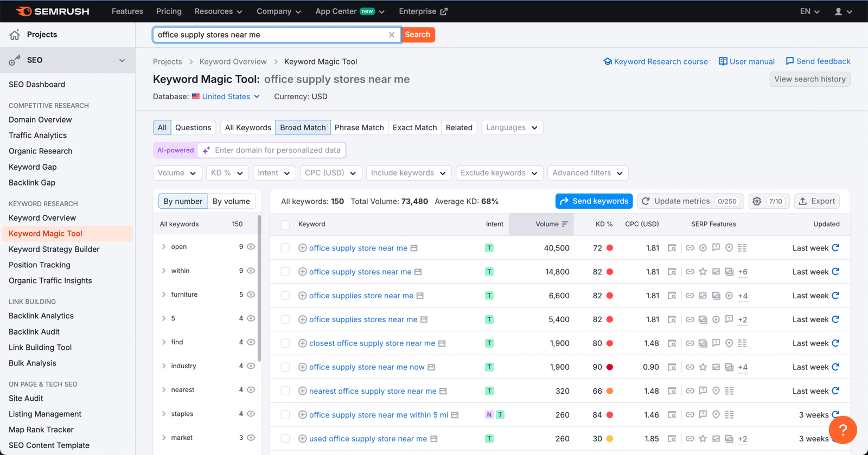Open the Volume filter dropdown
The width and height of the screenshot is (868, 455).
[x=177, y=173]
